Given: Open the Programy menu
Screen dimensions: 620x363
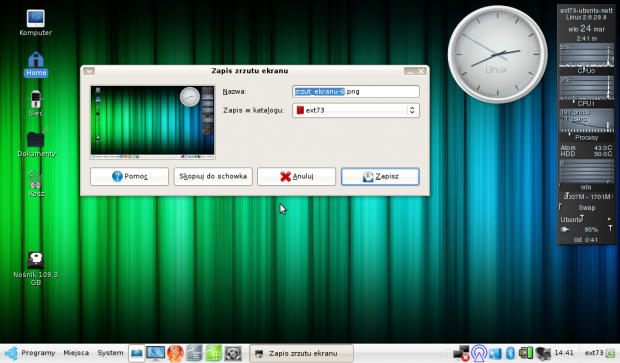Looking at the screenshot, I should [x=38, y=353].
